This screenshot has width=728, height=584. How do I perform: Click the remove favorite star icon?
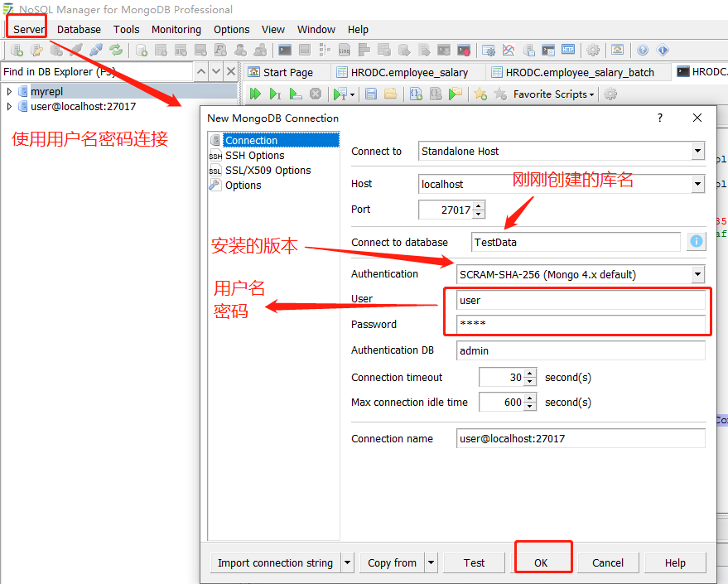tap(500, 94)
